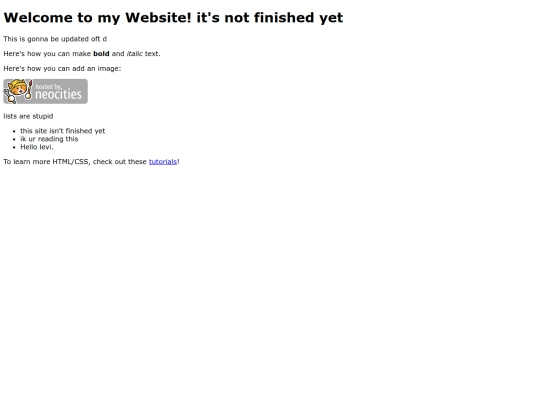The height and width of the screenshot is (405, 540).
Task: Click the hosted by neocities badge image
Action: coord(45,91)
